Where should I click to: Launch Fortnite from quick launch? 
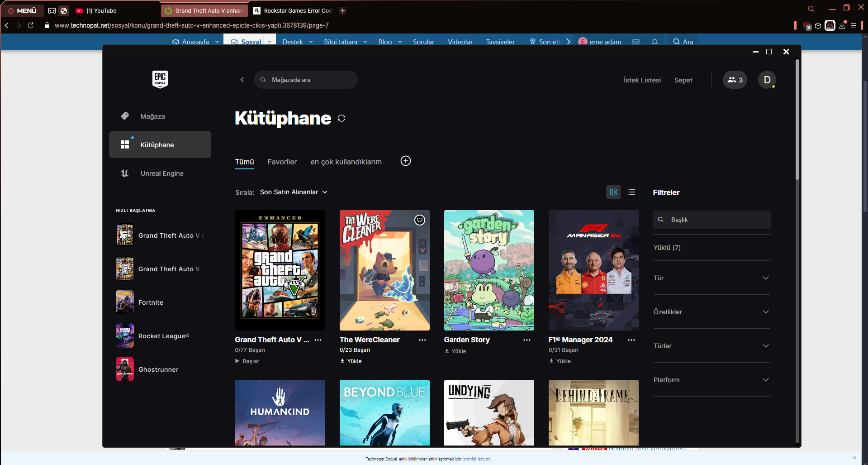(x=161, y=302)
